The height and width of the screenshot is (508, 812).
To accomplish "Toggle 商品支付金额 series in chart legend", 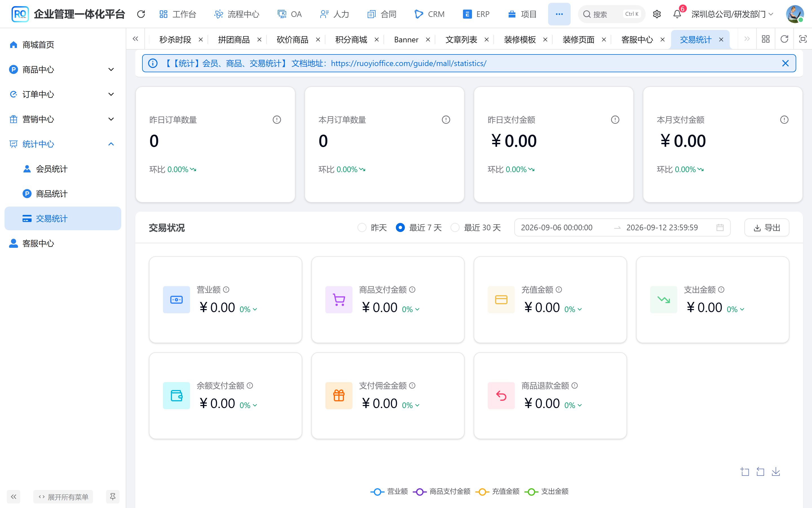I will pos(442,492).
